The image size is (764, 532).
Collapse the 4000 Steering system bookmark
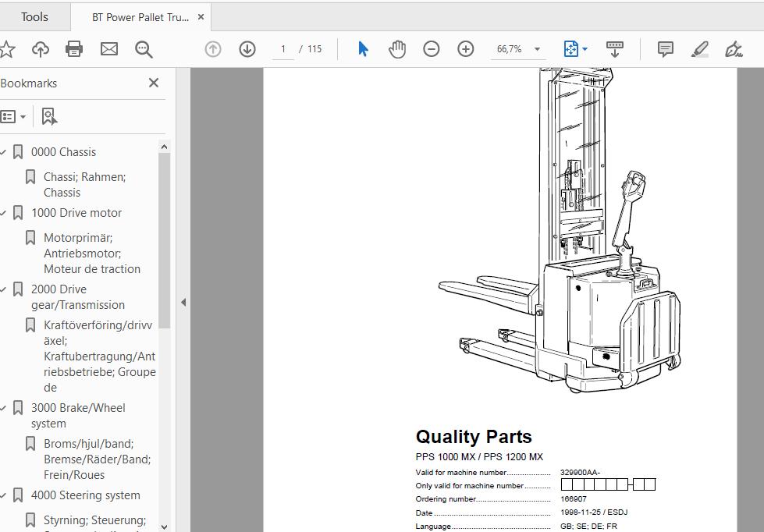[x=3, y=496]
